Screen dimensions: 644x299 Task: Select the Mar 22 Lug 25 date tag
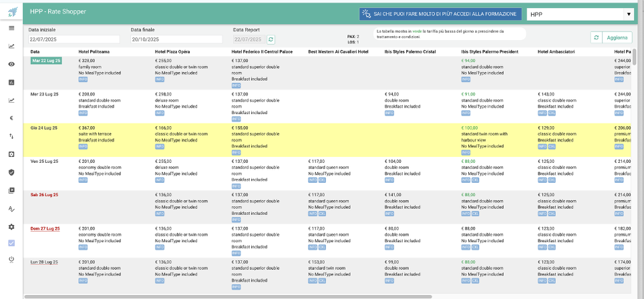click(46, 61)
